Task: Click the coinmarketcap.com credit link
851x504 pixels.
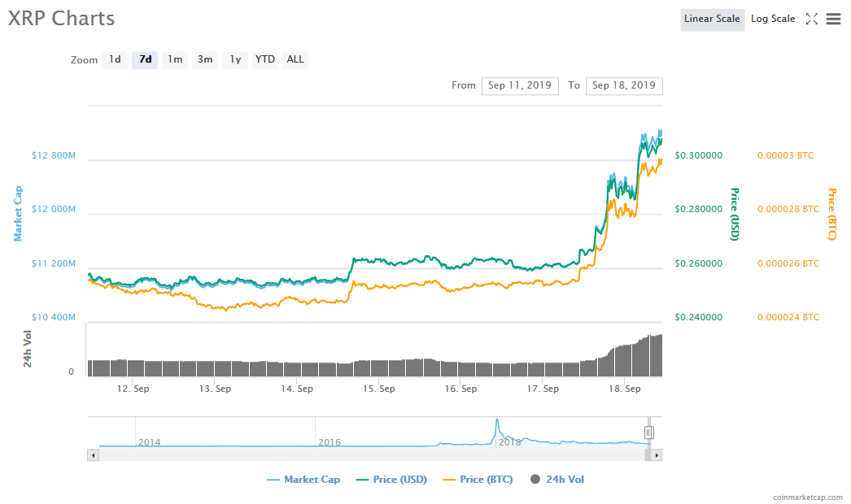Action: click(808, 497)
